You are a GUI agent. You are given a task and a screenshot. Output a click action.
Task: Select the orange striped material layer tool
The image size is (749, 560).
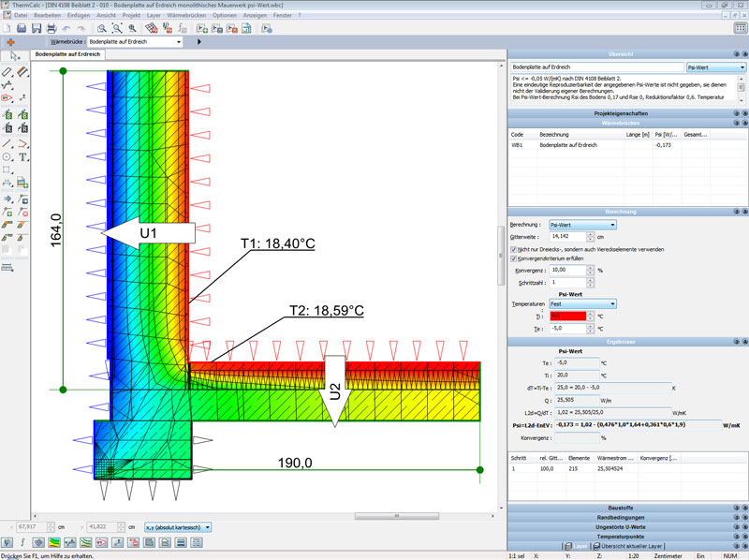[22, 72]
